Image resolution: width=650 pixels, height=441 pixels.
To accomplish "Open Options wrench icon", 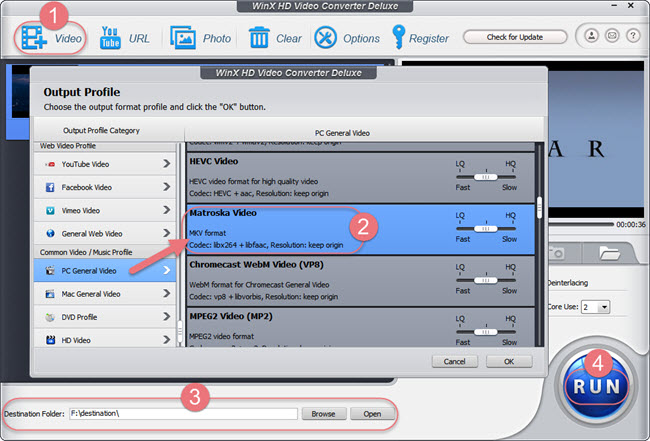I will pos(325,38).
